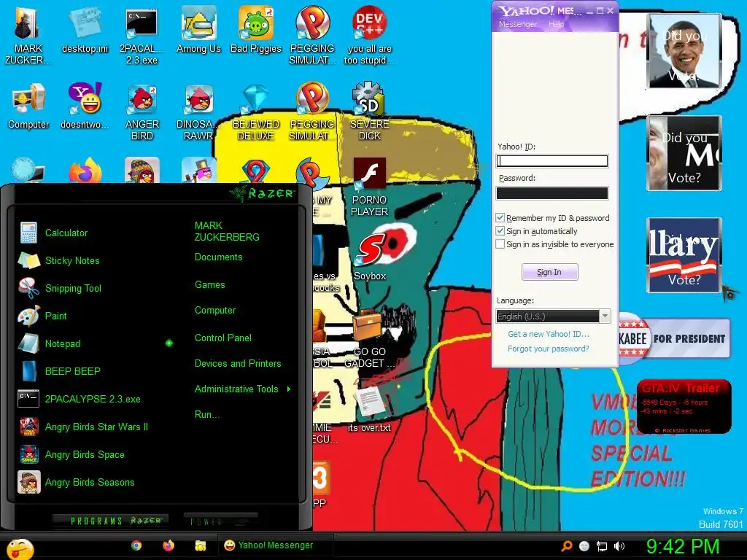
Task: Open Bad Piggies desktop shortcut
Action: point(256,31)
